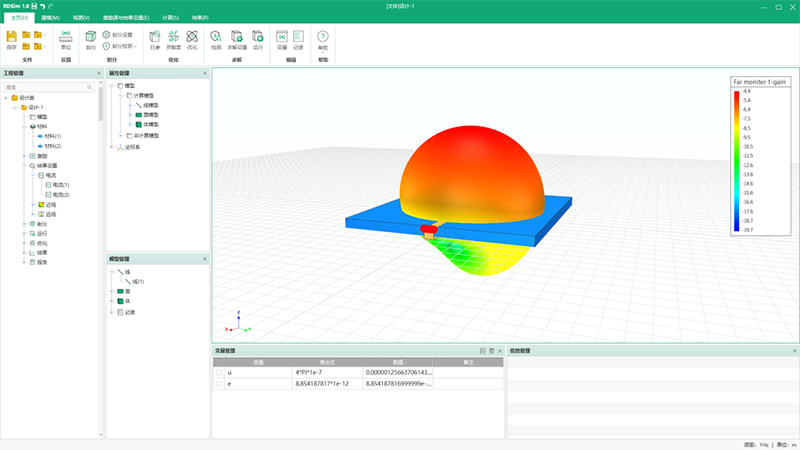Expand the 材料 node in project tree
800x450 pixels.
coord(25,127)
